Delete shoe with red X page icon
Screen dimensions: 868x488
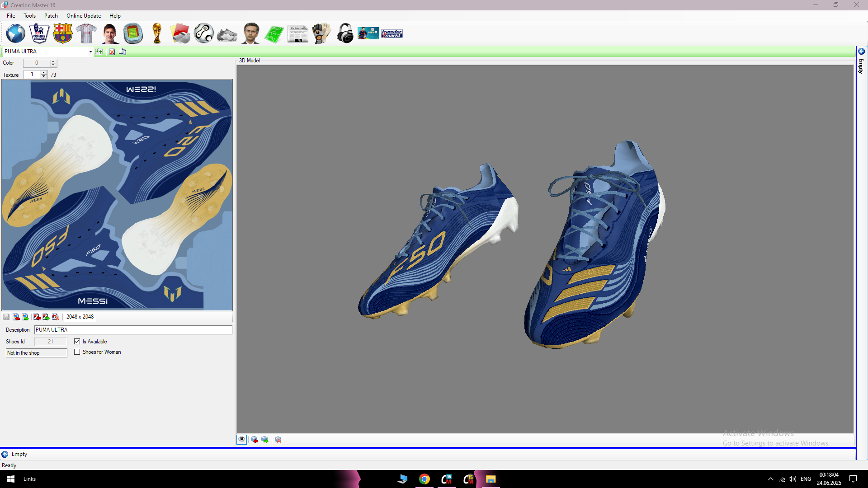coord(112,52)
